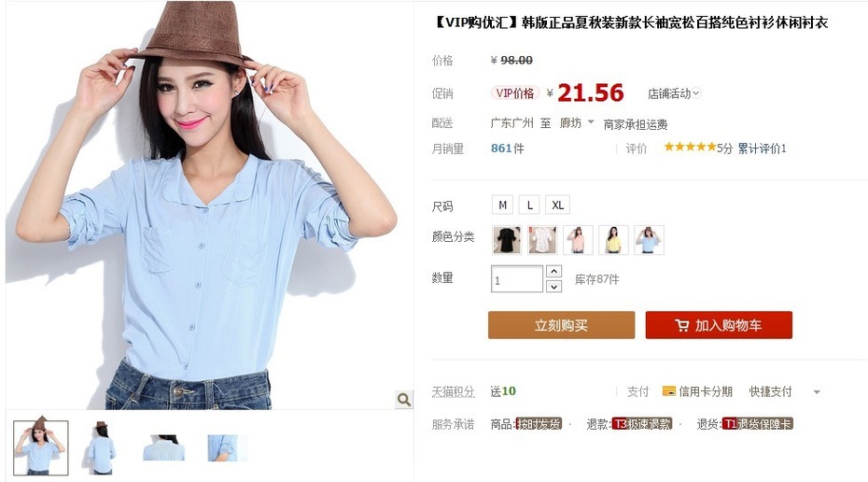Click the 加入购物车 add to cart button
The width and height of the screenshot is (868, 482).
pyautogui.click(x=719, y=325)
